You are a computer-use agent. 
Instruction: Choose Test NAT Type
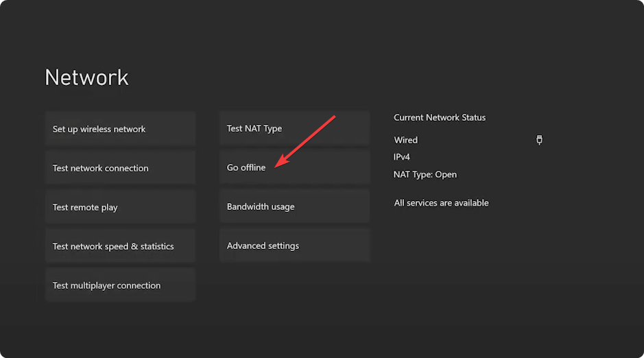point(294,129)
